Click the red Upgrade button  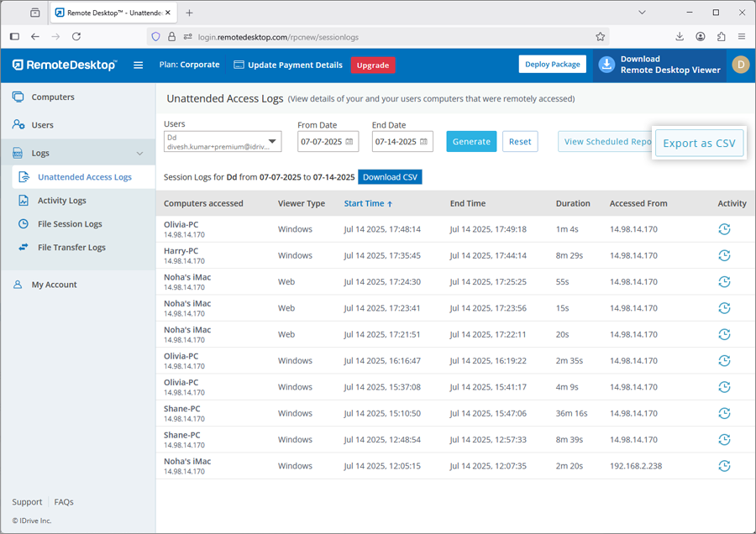tap(373, 65)
